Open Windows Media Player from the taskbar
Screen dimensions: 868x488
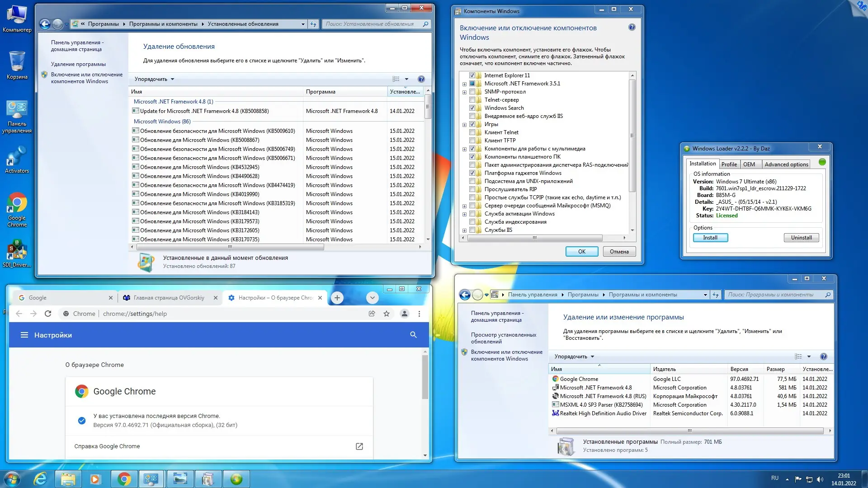95,479
